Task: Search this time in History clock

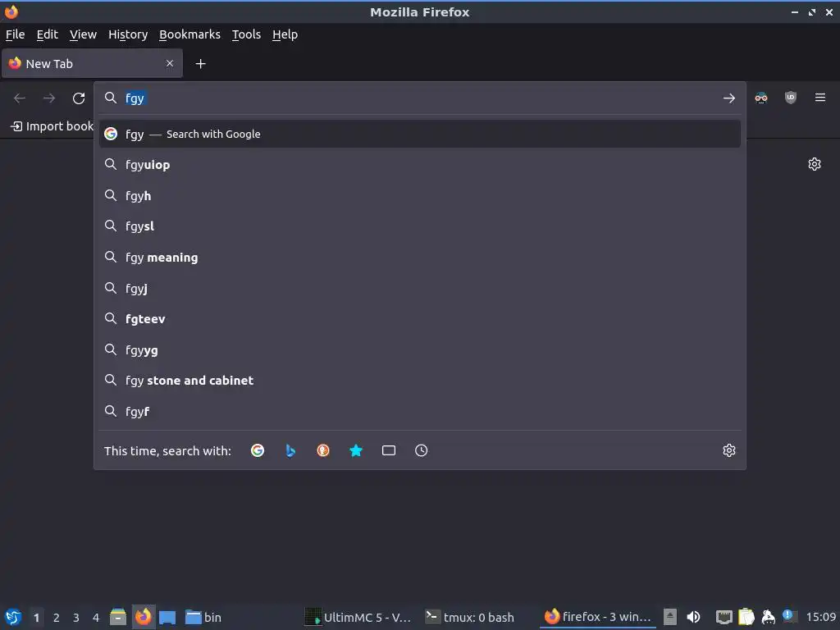Action: tap(421, 450)
